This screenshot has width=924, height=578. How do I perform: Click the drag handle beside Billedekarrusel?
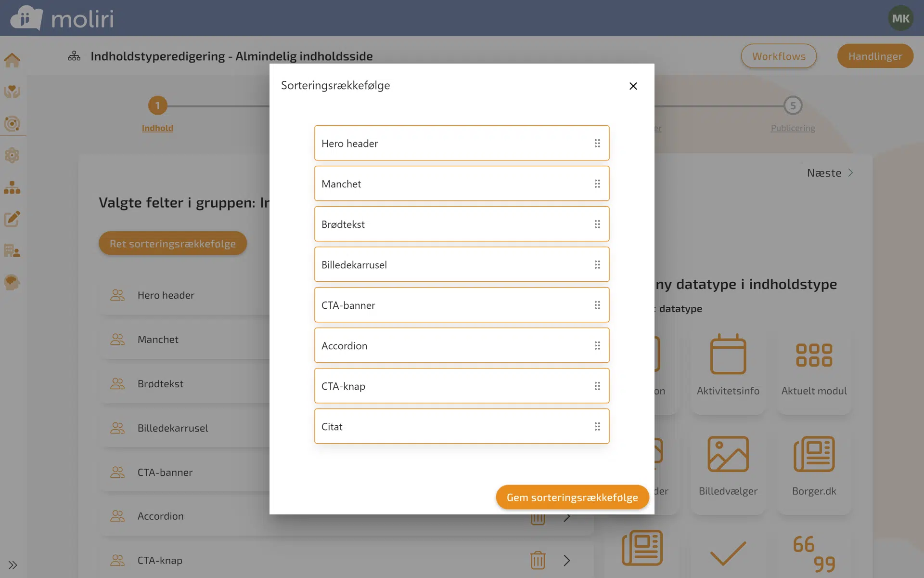[x=597, y=265]
